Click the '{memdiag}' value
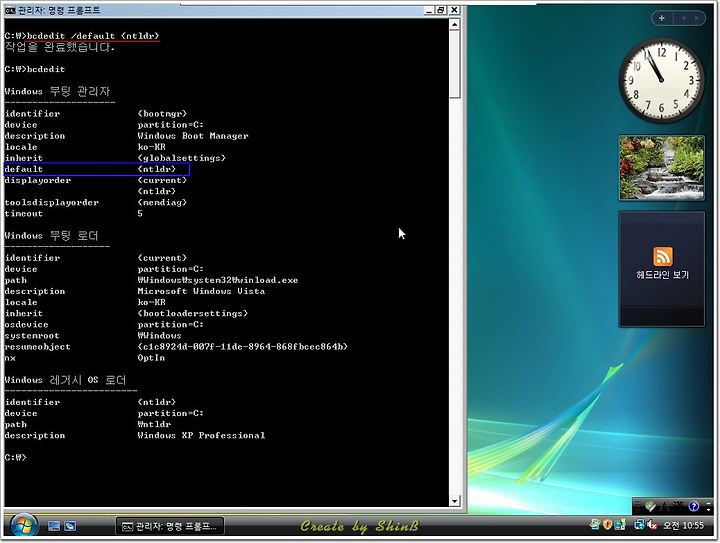 [x=162, y=202]
